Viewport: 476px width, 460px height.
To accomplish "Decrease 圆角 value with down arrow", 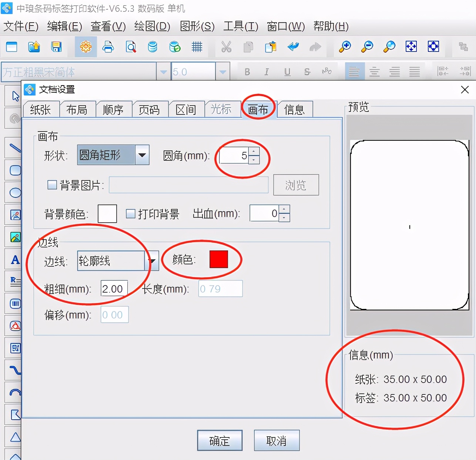I will point(254,160).
